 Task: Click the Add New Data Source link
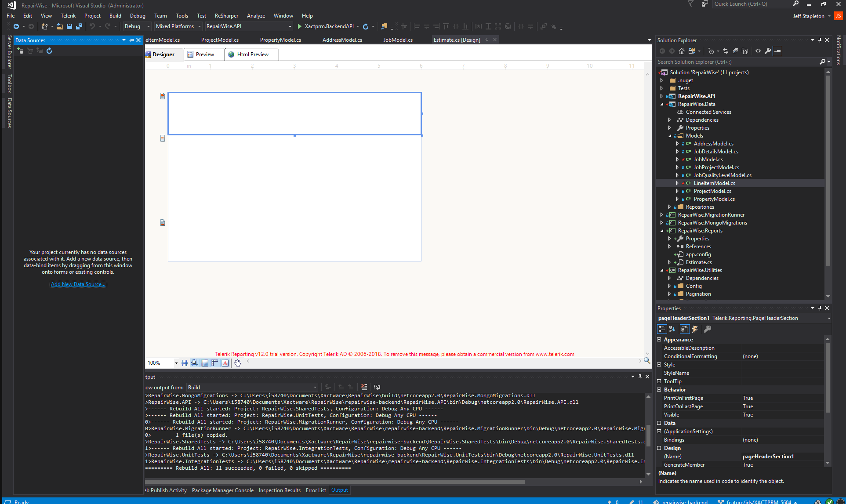coord(78,284)
